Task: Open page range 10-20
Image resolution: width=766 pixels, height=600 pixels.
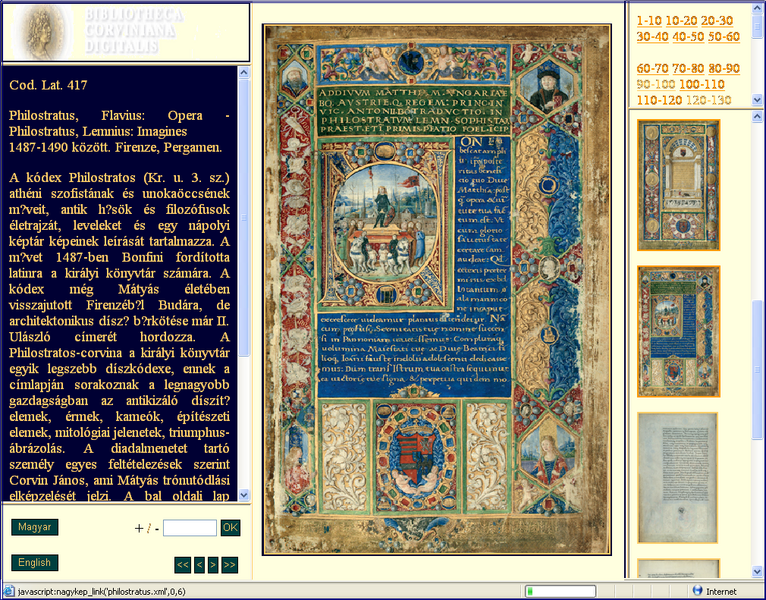Action: pyautogui.click(x=681, y=21)
